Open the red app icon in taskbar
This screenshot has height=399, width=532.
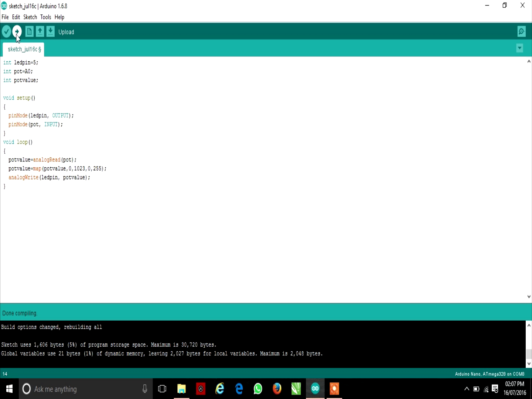[x=201, y=389]
